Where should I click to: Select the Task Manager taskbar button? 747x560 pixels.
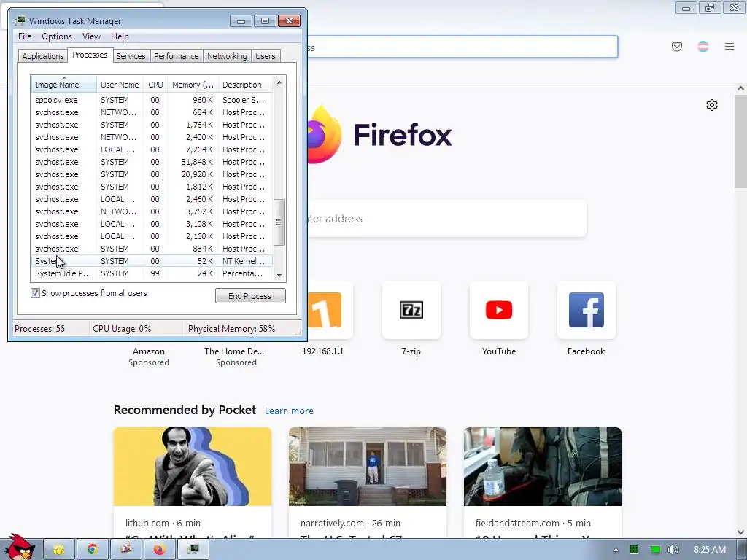(x=193, y=550)
